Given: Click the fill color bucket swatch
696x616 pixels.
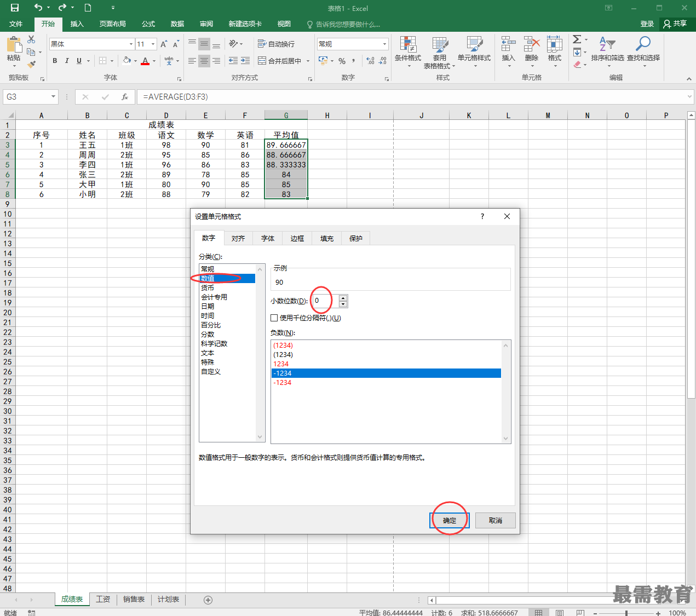Looking at the screenshot, I should pos(127,61).
